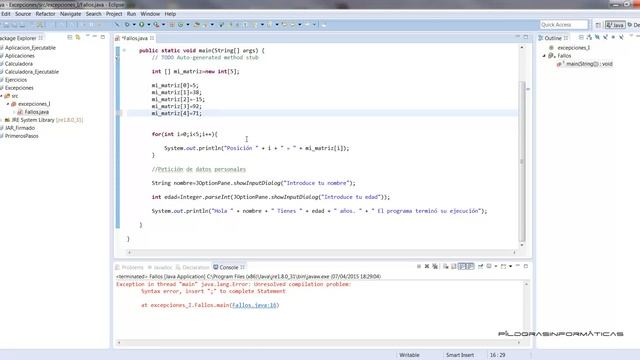Viewport: 640px width, 360px height.
Task: Expand the JRE System Library node
Action: [x=1, y=120]
